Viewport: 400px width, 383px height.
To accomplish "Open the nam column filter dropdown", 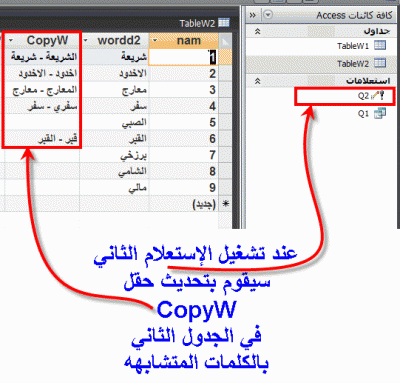I will [x=155, y=41].
